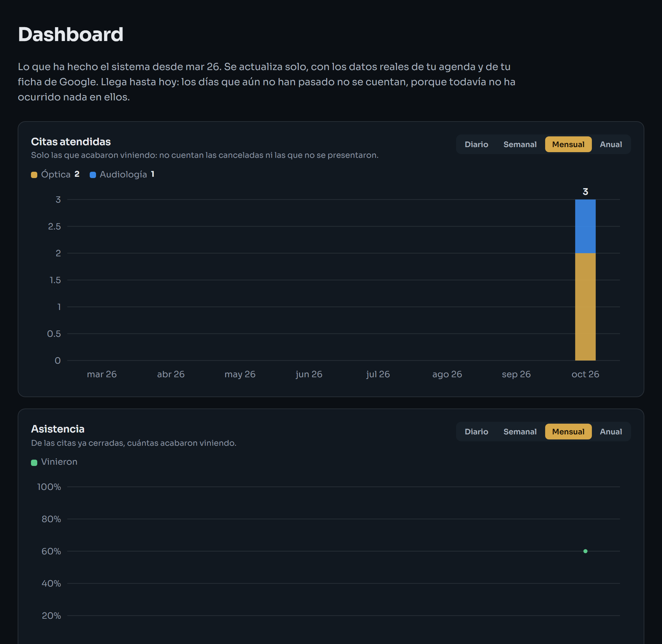Select Semanal view in Asistencia card
This screenshot has width=662, height=644.
point(520,432)
